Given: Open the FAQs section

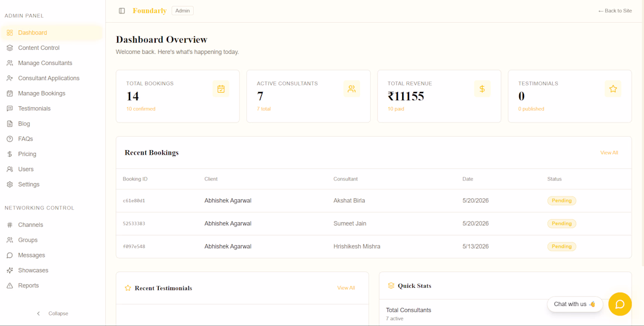Looking at the screenshot, I should (x=52, y=139).
